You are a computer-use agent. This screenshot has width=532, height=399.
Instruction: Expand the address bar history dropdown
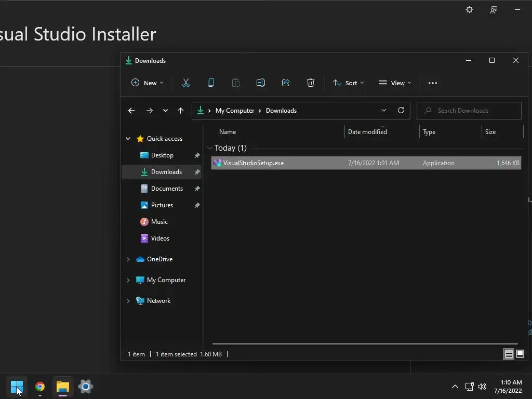(x=384, y=110)
